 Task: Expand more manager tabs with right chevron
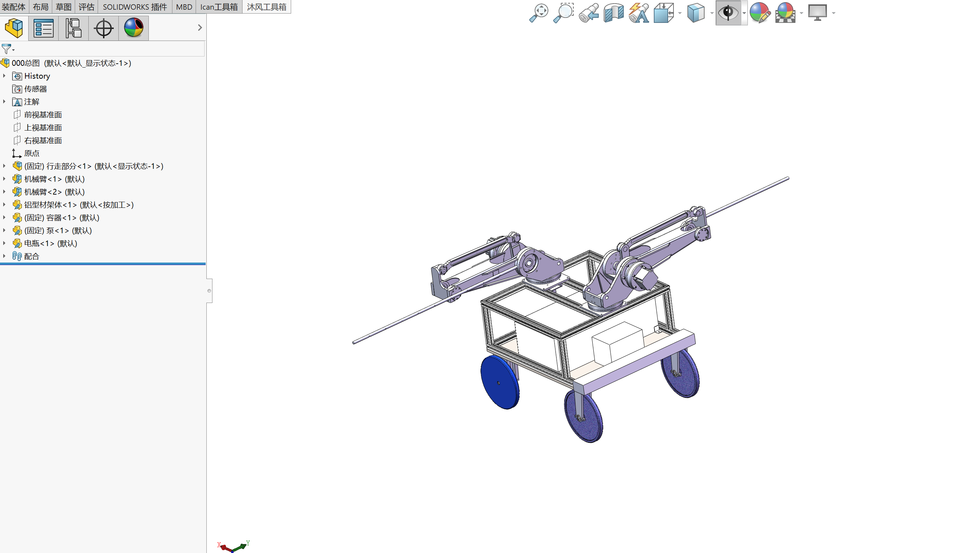(x=200, y=28)
